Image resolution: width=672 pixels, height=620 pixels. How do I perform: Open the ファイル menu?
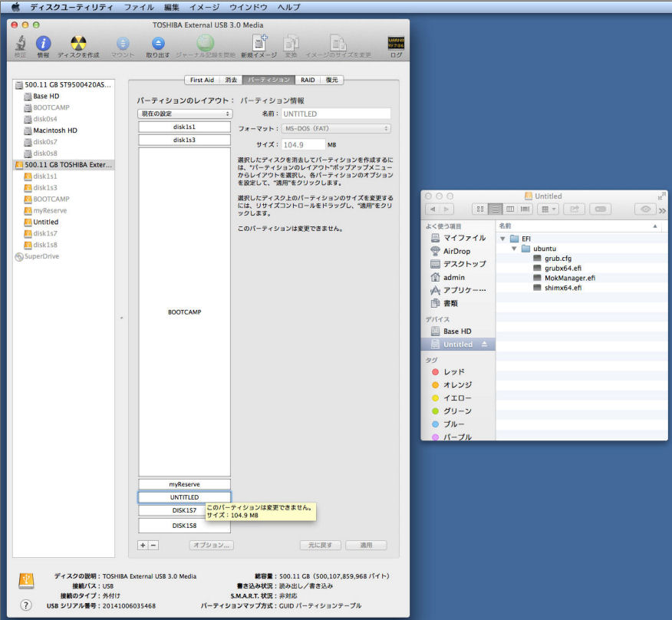pyautogui.click(x=139, y=7)
